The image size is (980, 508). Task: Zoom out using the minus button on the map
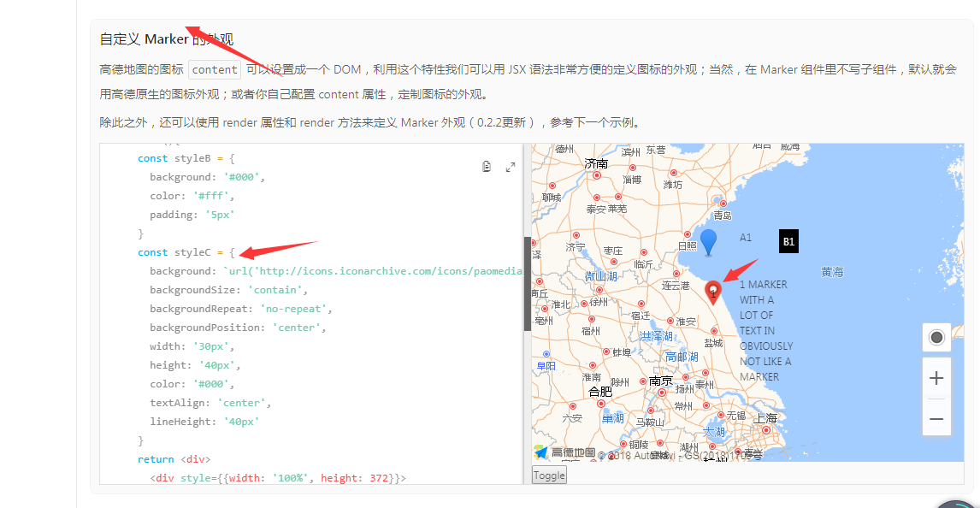[x=936, y=419]
